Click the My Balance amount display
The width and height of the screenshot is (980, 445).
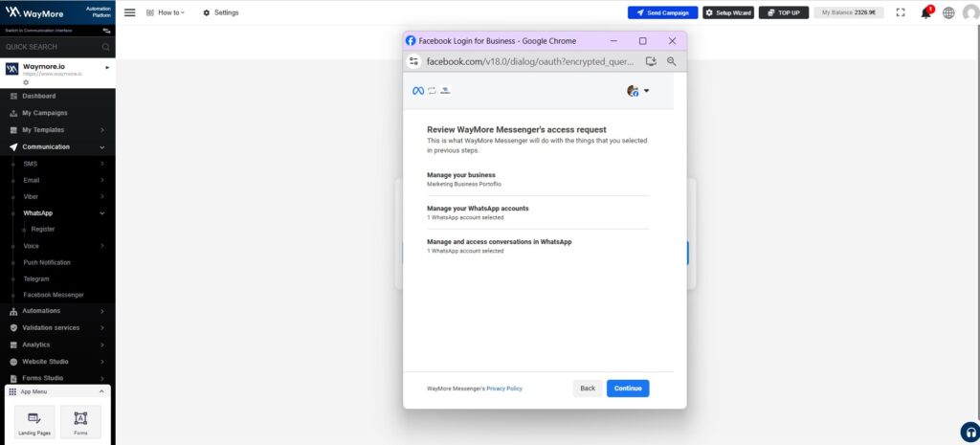pyautogui.click(x=849, y=12)
